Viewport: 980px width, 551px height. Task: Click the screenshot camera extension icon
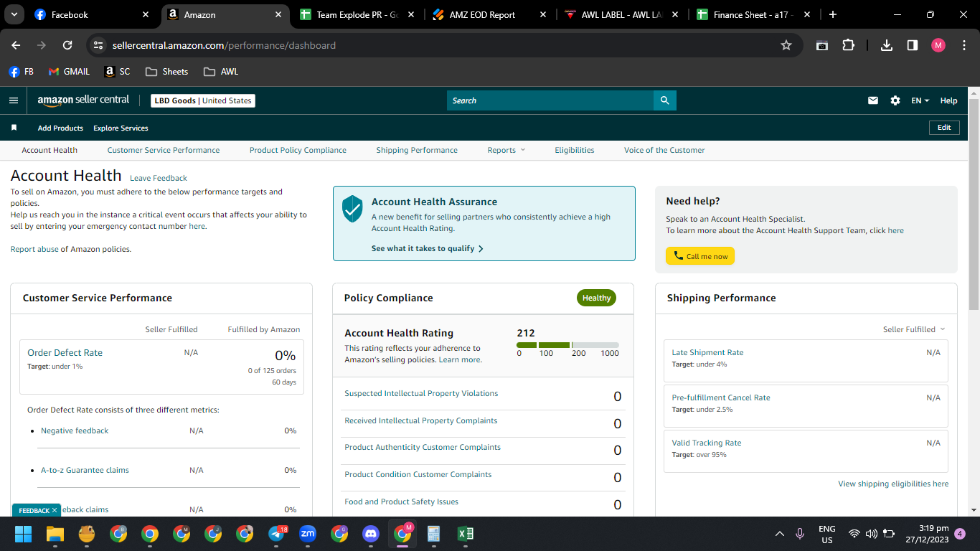(822, 45)
